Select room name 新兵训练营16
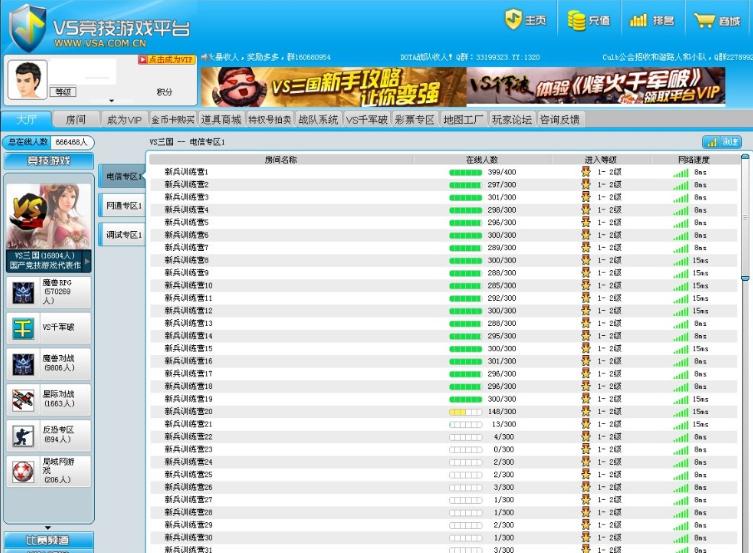This screenshot has width=753, height=553. click(x=188, y=361)
